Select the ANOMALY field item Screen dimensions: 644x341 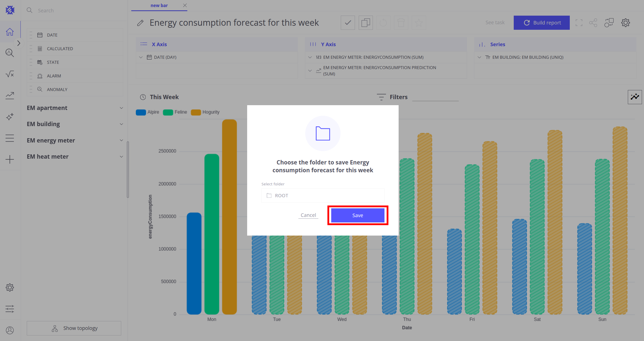click(x=57, y=90)
